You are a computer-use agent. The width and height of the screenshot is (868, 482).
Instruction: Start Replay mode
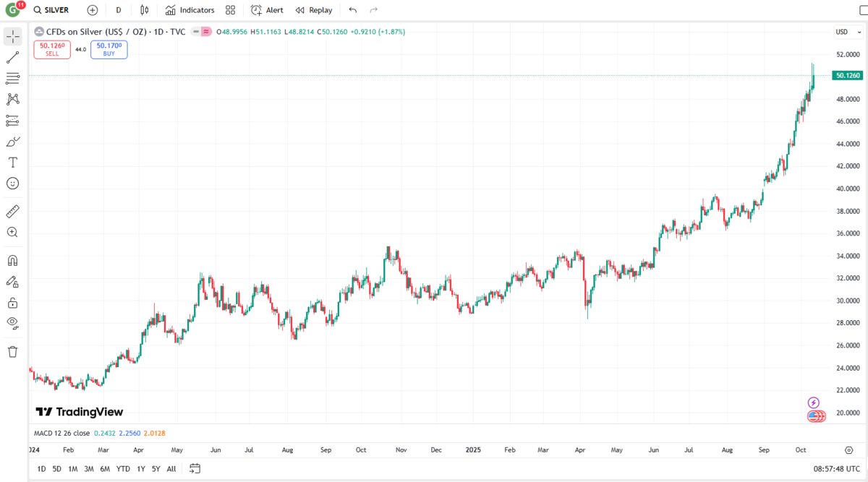pyautogui.click(x=314, y=9)
